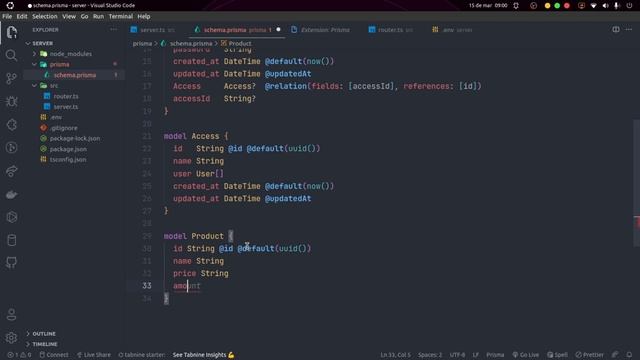
Task: Switch to the Extension: Prisma tab
Action: click(x=321, y=30)
